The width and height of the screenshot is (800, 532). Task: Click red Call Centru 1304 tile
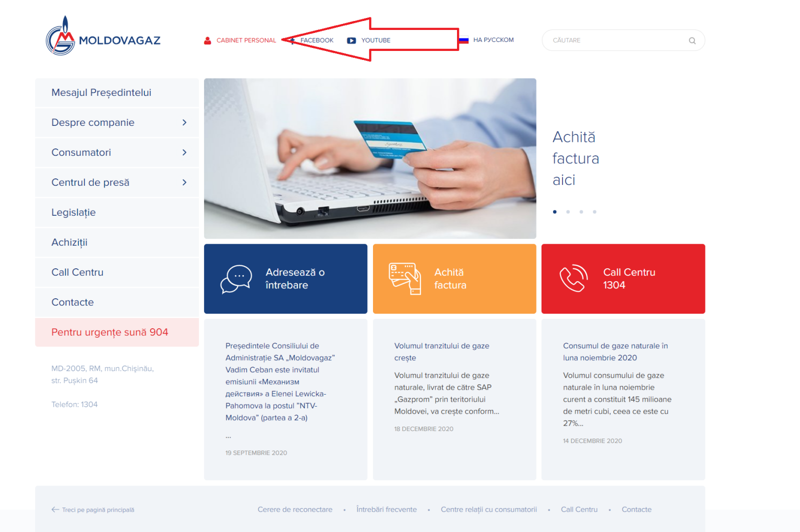[623, 279]
